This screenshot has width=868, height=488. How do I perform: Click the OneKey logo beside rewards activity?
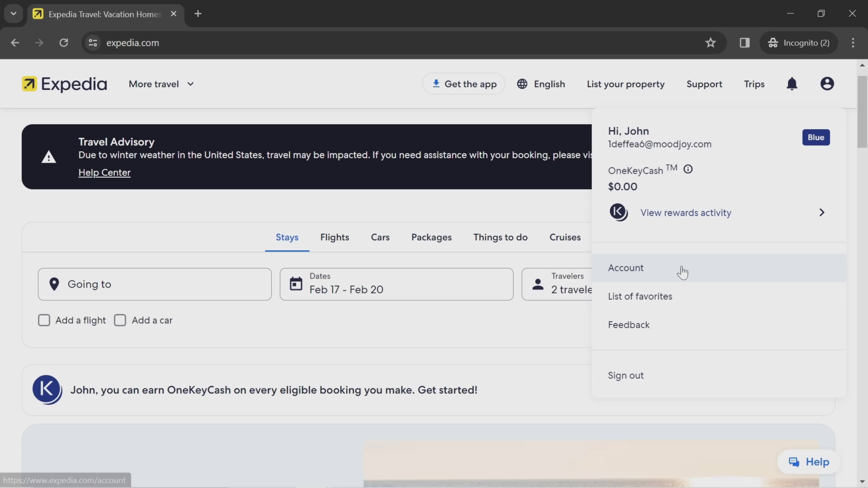(x=619, y=213)
